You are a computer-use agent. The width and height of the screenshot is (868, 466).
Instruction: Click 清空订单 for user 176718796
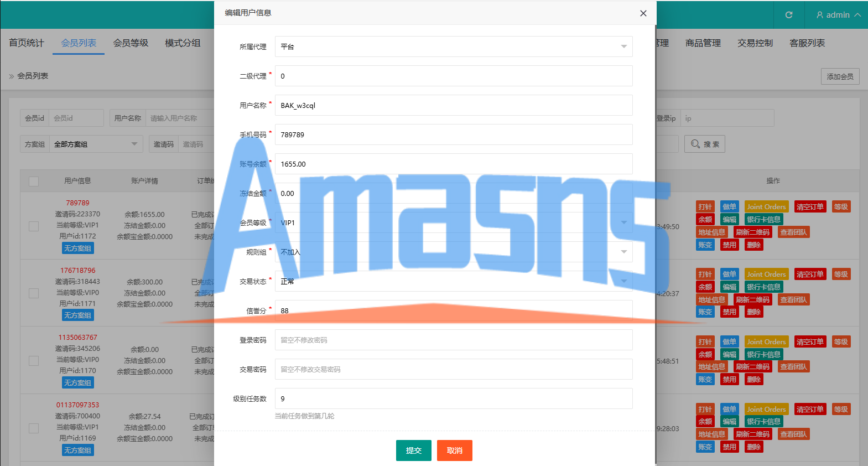pyautogui.click(x=810, y=275)
